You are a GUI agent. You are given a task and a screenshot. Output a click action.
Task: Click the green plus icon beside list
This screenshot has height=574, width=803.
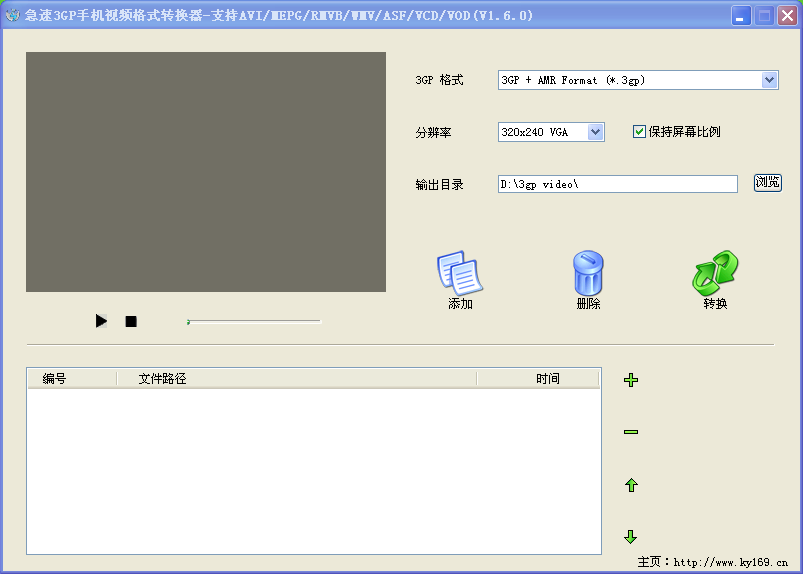tap(631, 380)
